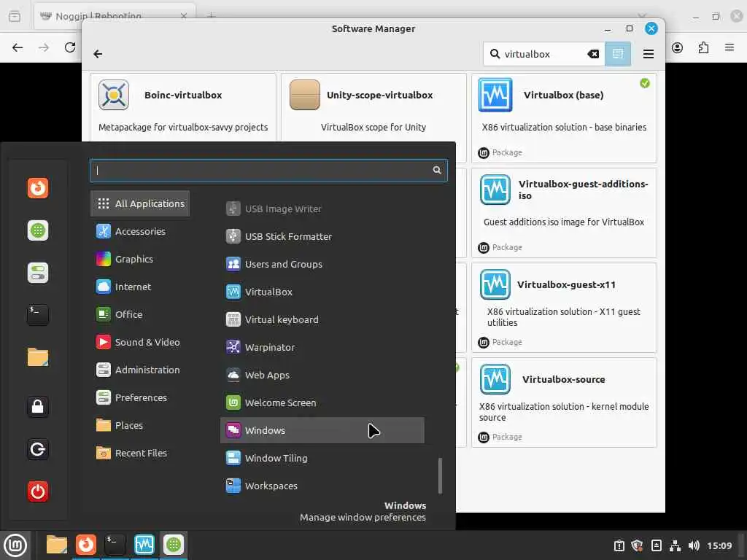
Task: Open Firefox from menu favorites sidebar
Action: [x=38, y=188]
